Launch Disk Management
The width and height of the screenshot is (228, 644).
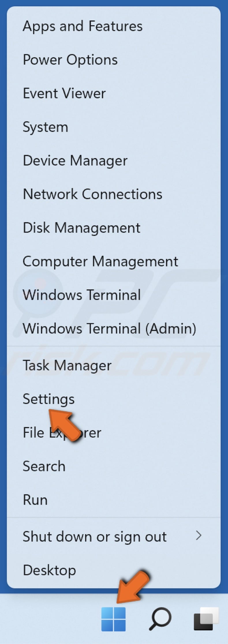coord(81,228)
